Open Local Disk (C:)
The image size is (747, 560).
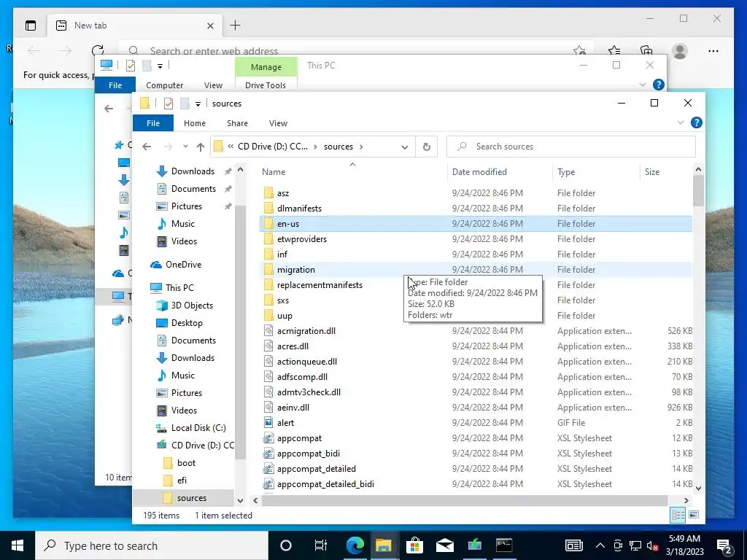coord(198,427)
